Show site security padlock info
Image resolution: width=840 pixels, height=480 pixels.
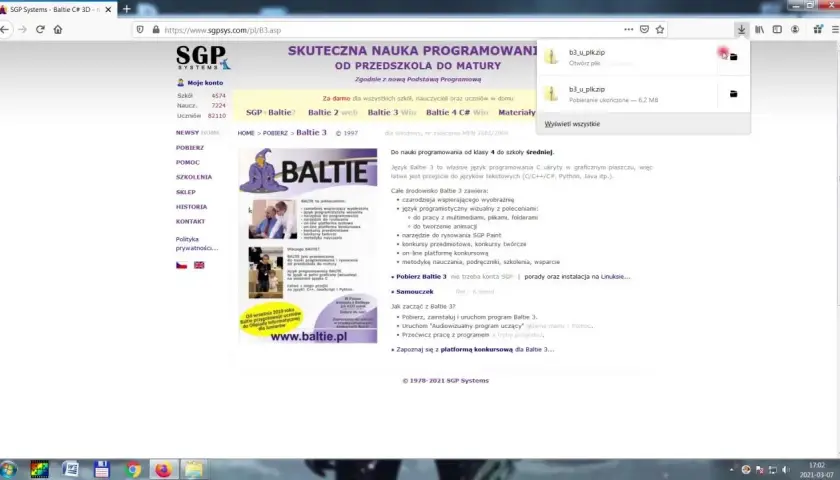tap(156, 29)
